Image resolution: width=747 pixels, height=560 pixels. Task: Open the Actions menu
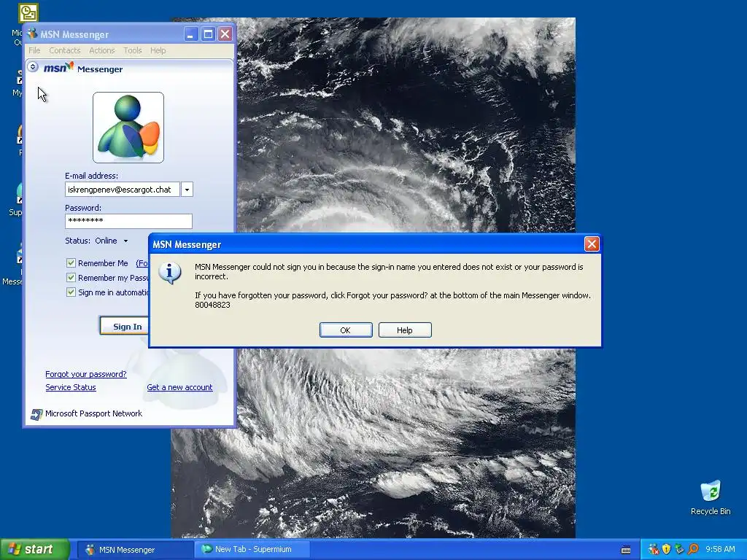pyautogui.click(x=102, y=50)
